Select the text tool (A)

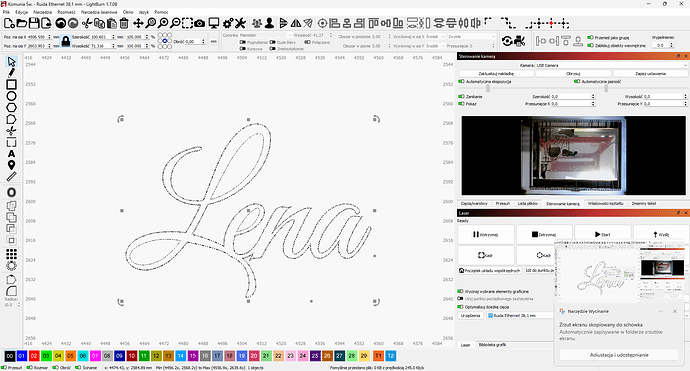(11, 154)
